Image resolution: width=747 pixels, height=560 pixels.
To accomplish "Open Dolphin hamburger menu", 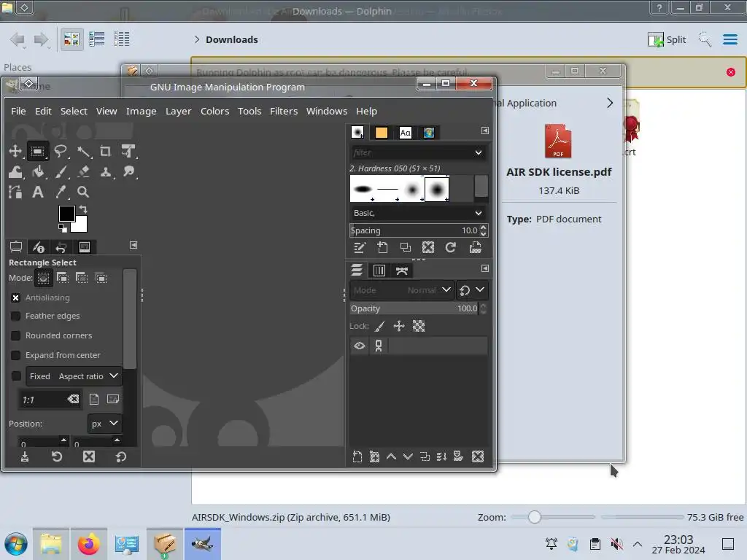I will pos(729,39).
